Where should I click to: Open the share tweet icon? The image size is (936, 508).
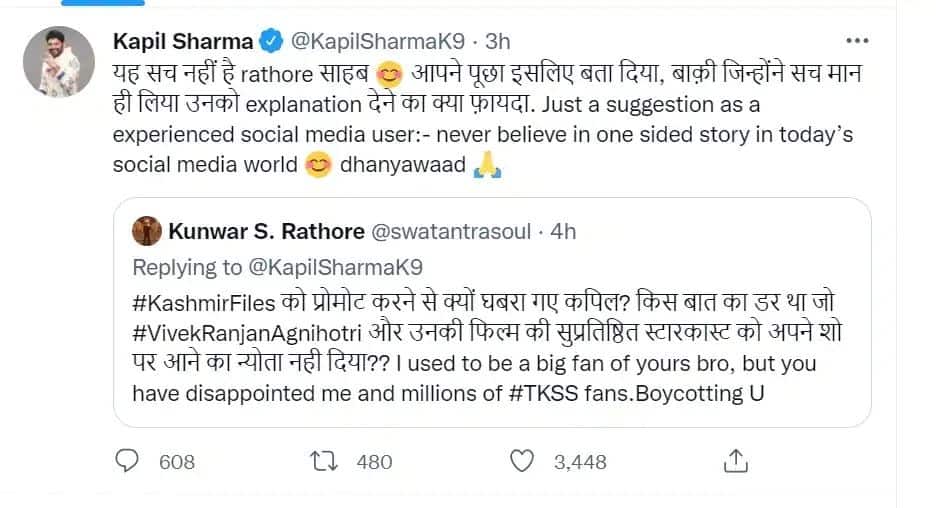[734, 462]
